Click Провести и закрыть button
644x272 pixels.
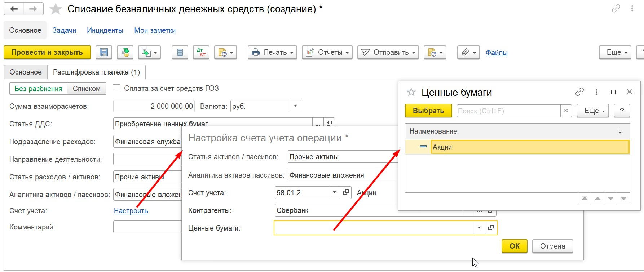[47, 53]
